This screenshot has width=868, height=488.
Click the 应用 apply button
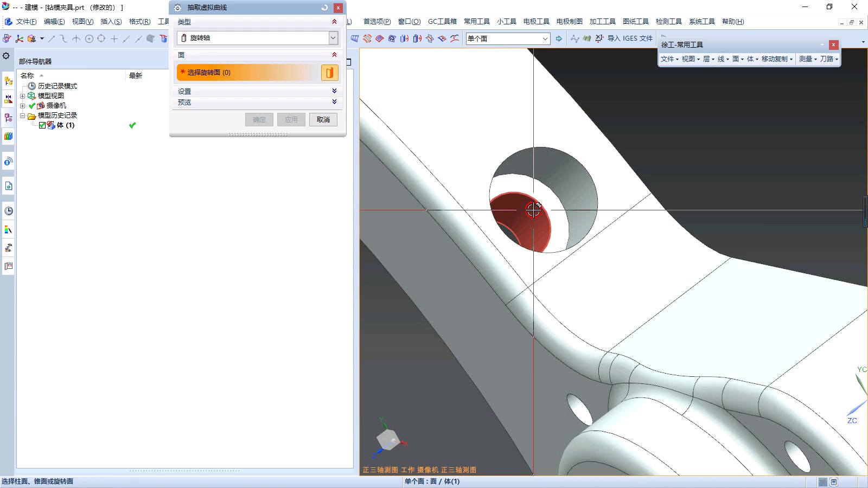[291, 120]
